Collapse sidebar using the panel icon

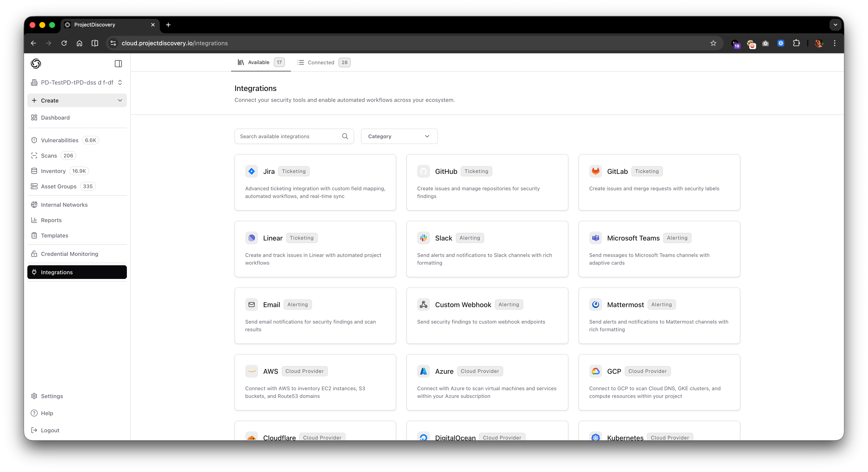(118, 64)
